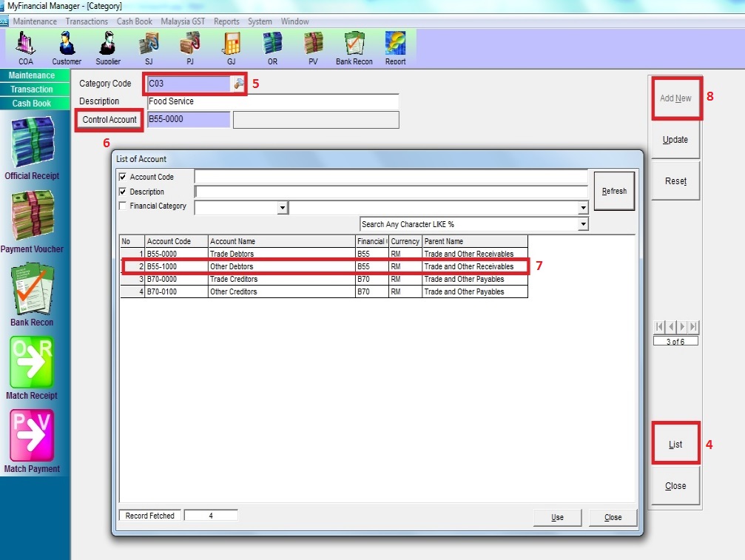Open the Report toolbar icon

(395, 46)
